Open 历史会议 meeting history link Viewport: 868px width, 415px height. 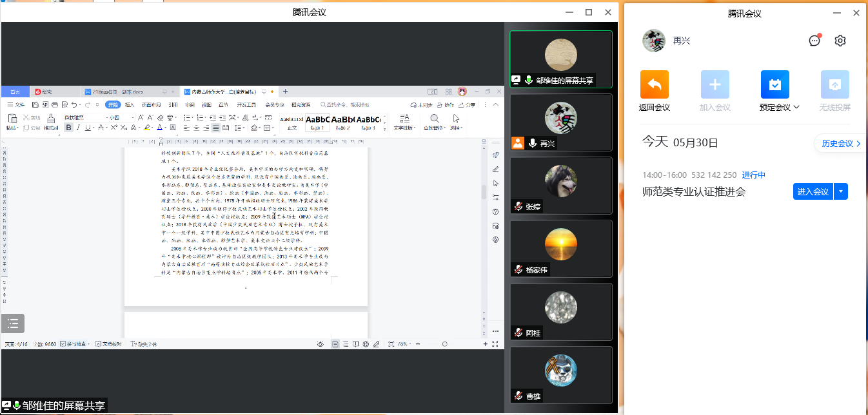click(841, 144)
